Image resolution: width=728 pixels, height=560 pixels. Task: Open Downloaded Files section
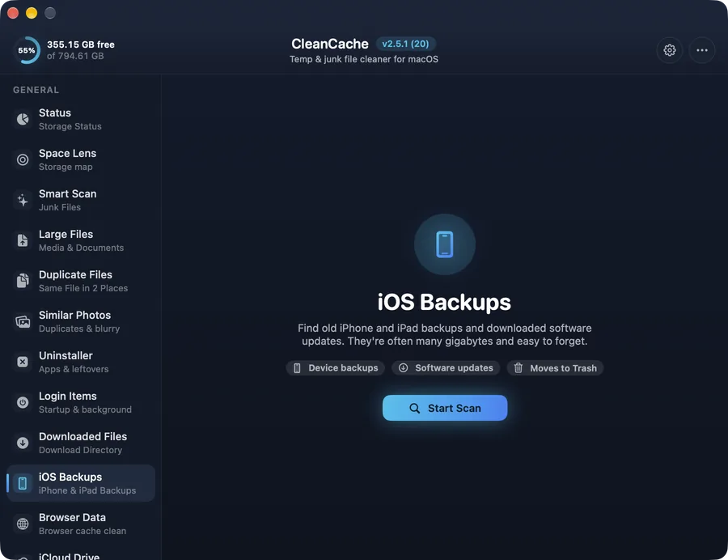coord(81,443)
